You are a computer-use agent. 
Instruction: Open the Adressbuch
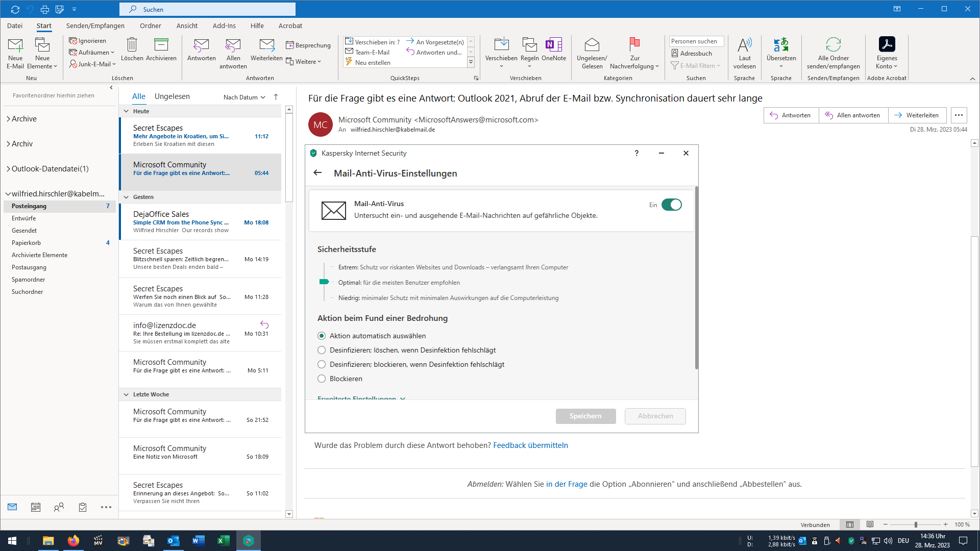[692, 53]
